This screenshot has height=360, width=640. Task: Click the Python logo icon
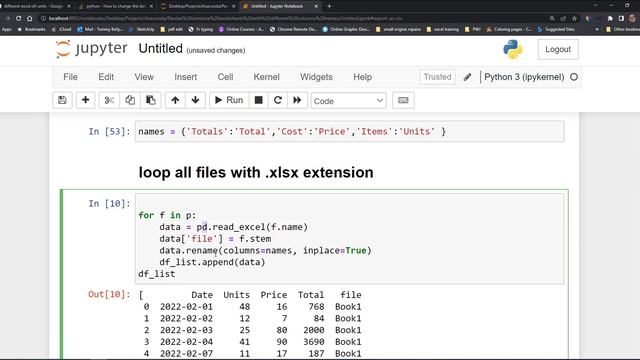[x=513, y=49]
